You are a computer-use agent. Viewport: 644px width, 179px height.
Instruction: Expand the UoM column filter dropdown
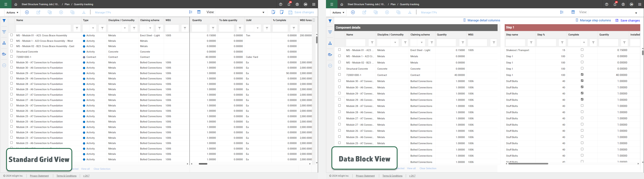(258, 28)
